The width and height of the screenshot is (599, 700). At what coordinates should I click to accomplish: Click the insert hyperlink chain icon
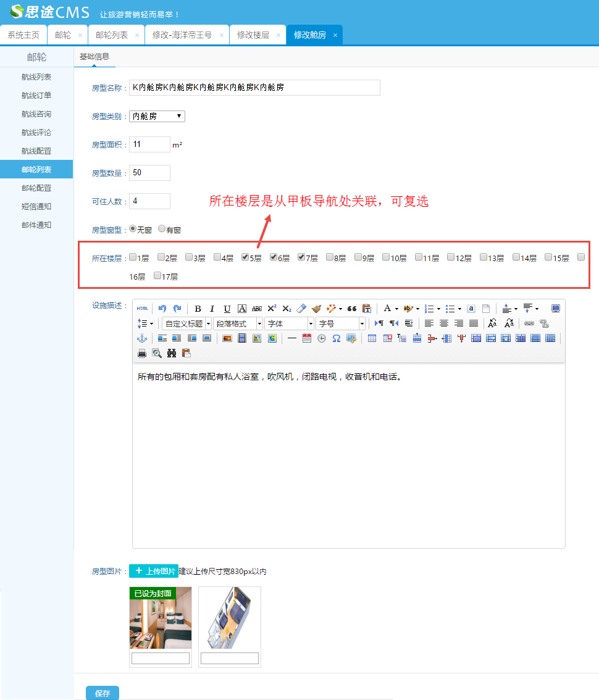529,323
